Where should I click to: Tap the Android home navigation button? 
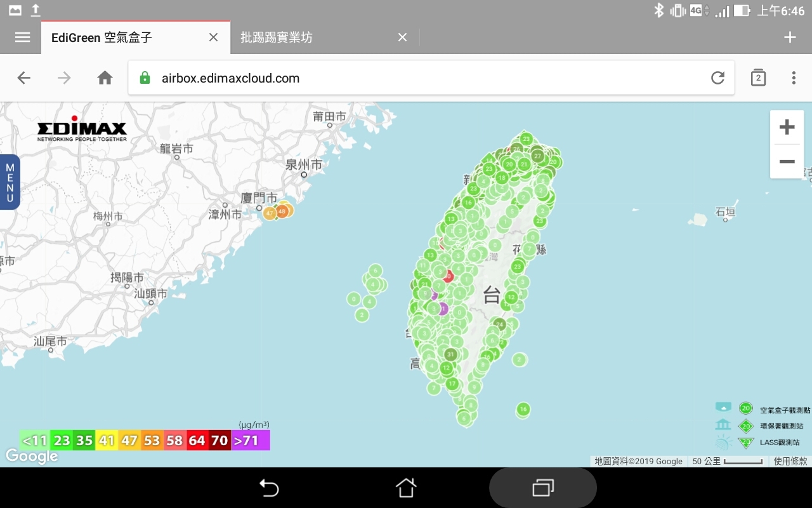click(x=406, y=488)
